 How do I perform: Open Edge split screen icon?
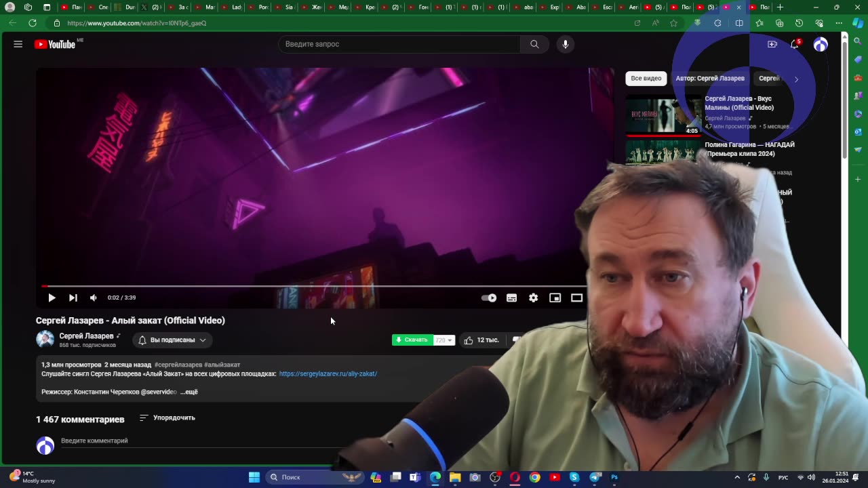[739, 23]
